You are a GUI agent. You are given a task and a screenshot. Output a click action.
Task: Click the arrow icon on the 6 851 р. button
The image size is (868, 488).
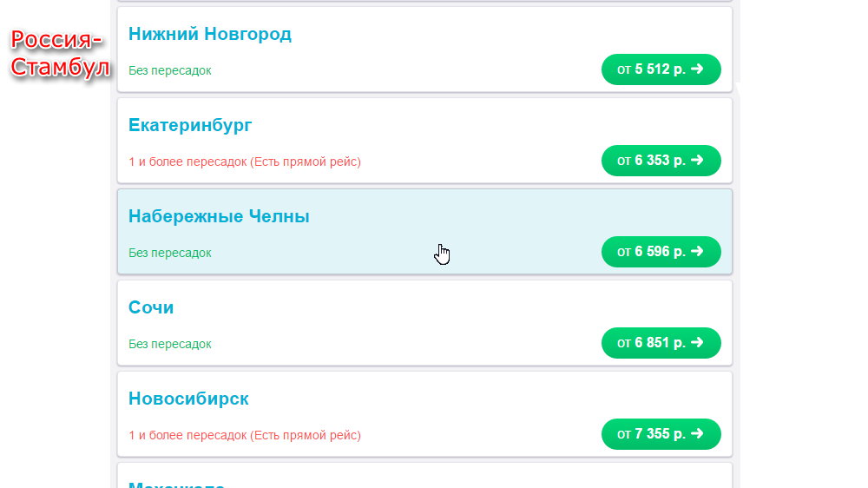coord(697,342)
